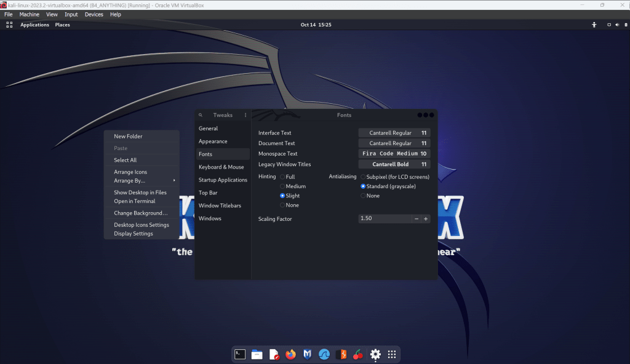The width and height of the screenshot is (630, 364).
Task: Open the Tweaks three-dot menu
Action: (x=245, y=115)
